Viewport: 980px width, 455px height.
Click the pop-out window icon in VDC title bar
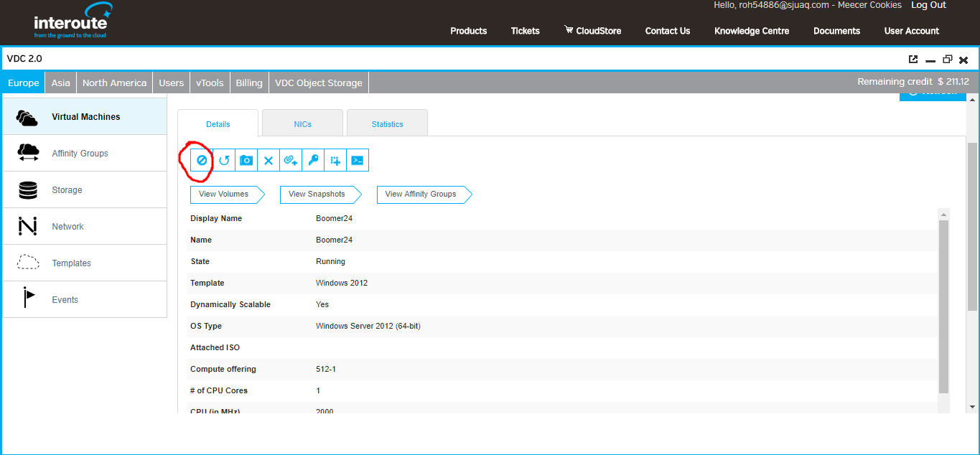pos(913,60)
